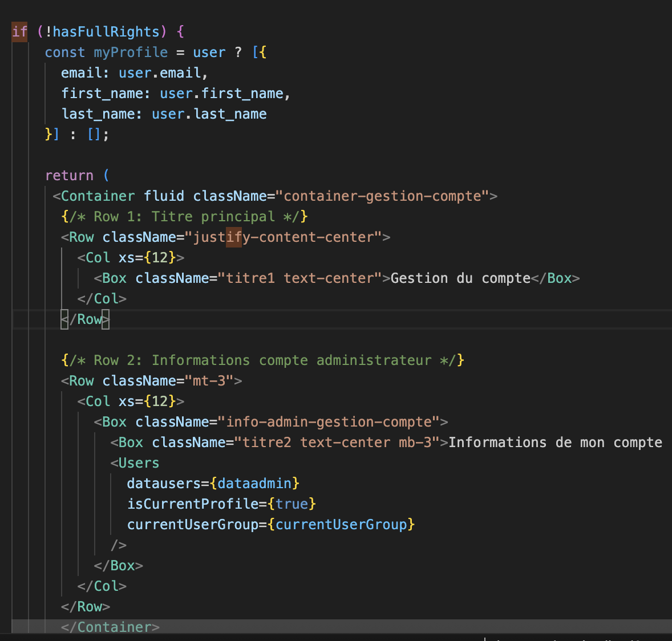The width and height of the screenshot is (672, 641).
Task: Click the const keyword before myProfile
Action: click(x=64, y=52)
